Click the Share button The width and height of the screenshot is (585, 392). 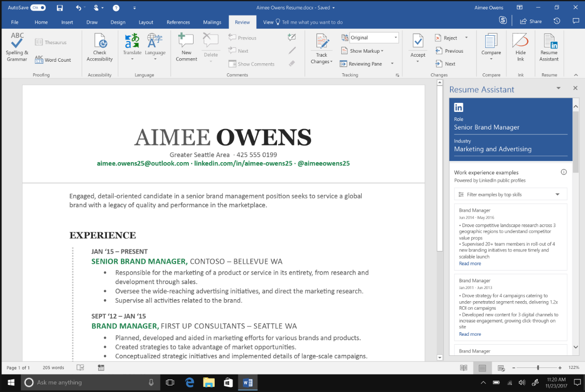(x=531, y=21)
